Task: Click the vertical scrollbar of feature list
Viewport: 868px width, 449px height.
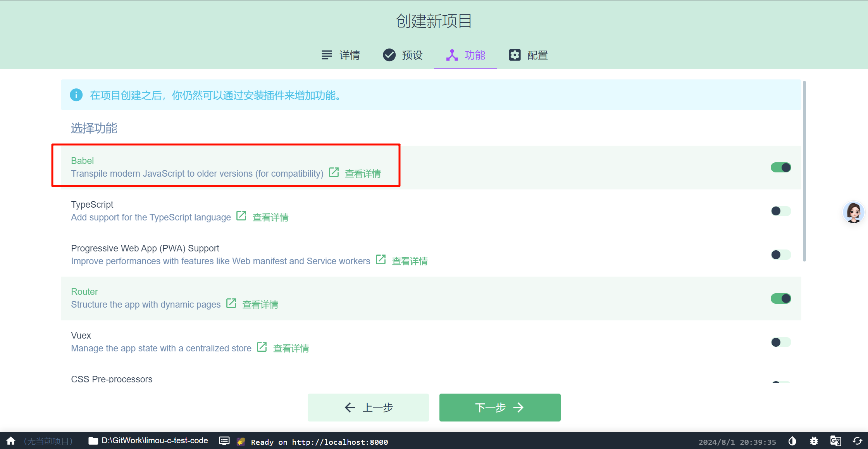Action: tap(804, 170)
